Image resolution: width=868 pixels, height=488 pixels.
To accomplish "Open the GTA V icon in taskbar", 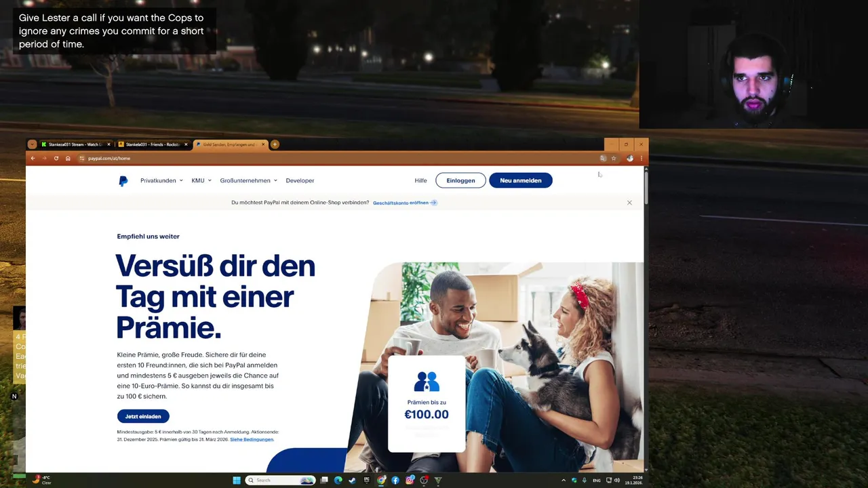I will pyautogui.click(x=438, y=481).
